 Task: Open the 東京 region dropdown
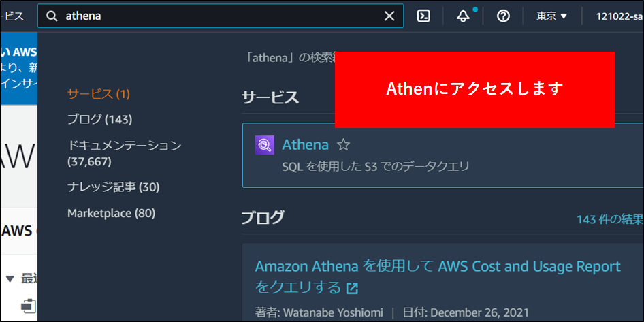click(x=551, y=16)
